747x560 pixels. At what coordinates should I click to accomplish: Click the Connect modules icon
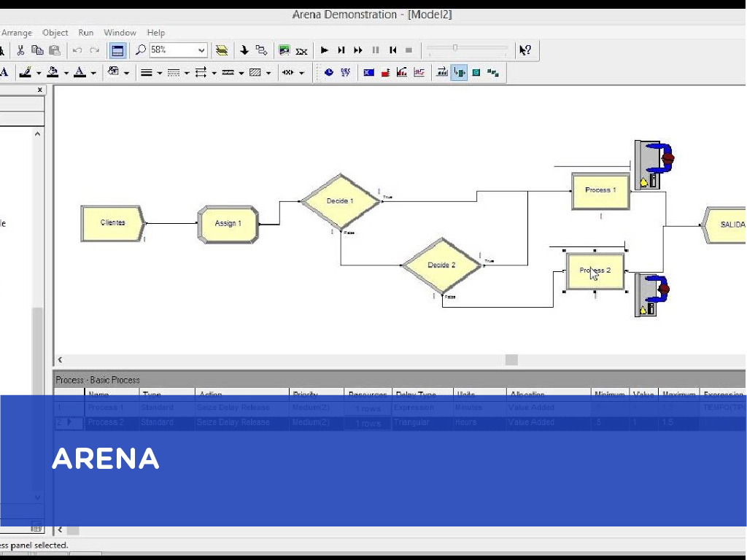(261, 50)
